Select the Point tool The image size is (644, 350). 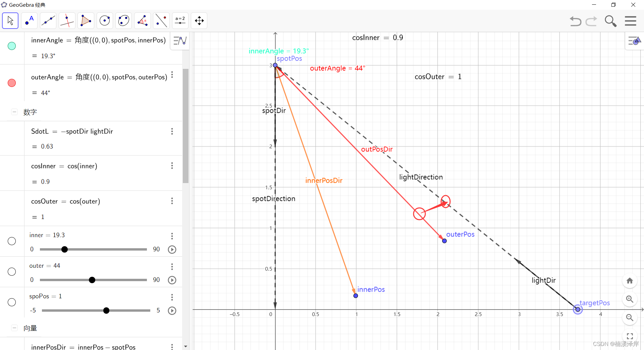(x=30, y=21)
